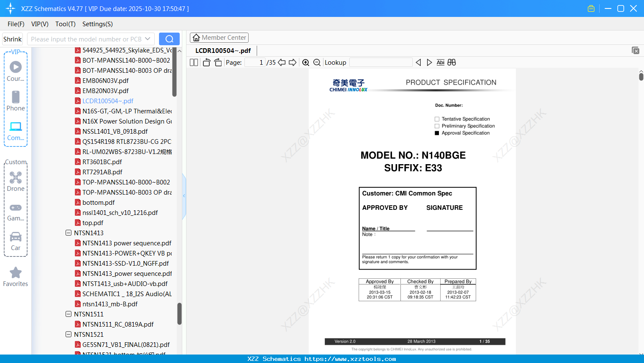Click the Shrink button
Screen dimensions: 644x363
pos(12,39)
